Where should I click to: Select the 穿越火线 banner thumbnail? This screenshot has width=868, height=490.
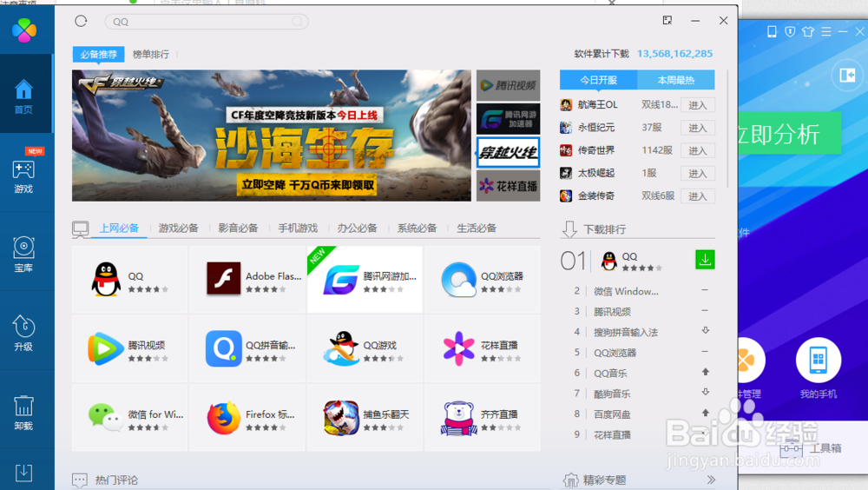[x=508, y=152]
